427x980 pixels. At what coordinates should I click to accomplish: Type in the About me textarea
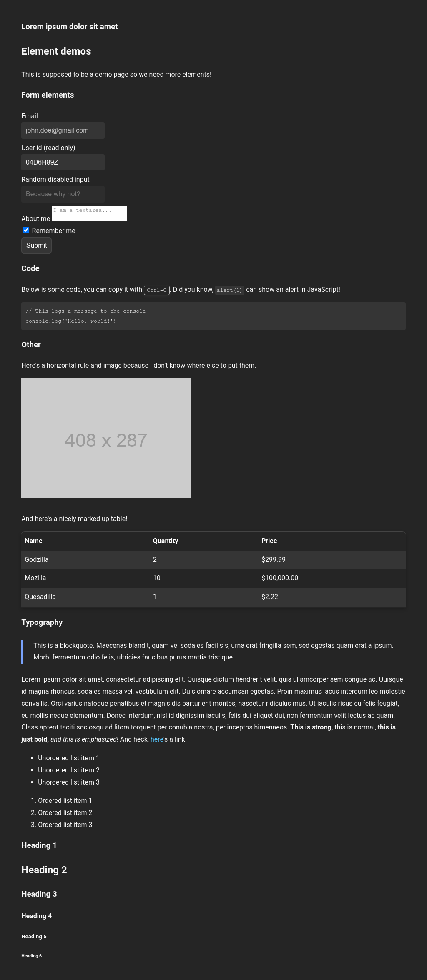click(x=89, y=213)
